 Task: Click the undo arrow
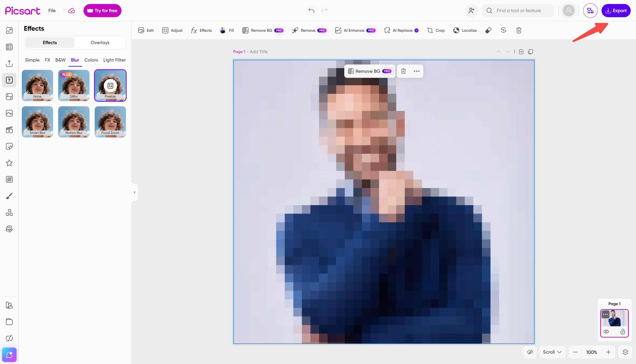coord(311,11)
